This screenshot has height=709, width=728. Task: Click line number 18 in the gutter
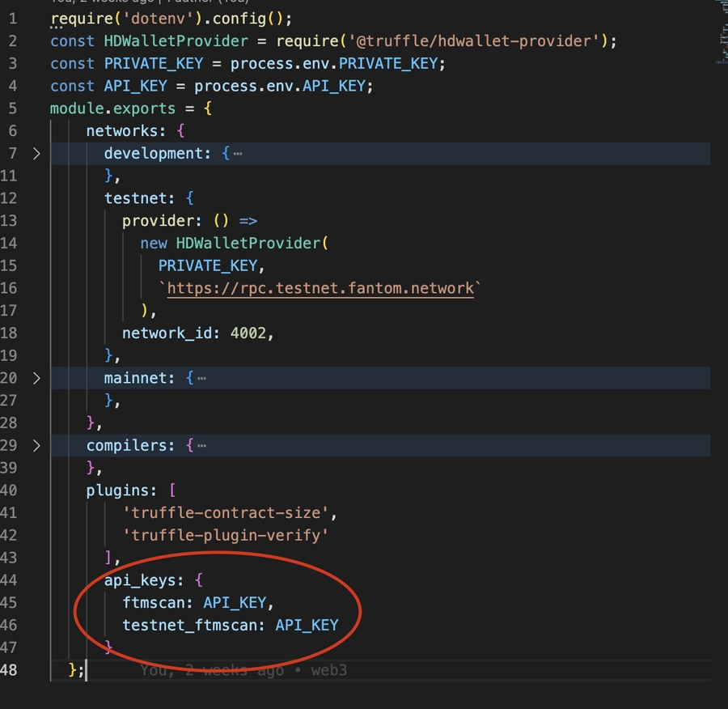click(10, 333)
